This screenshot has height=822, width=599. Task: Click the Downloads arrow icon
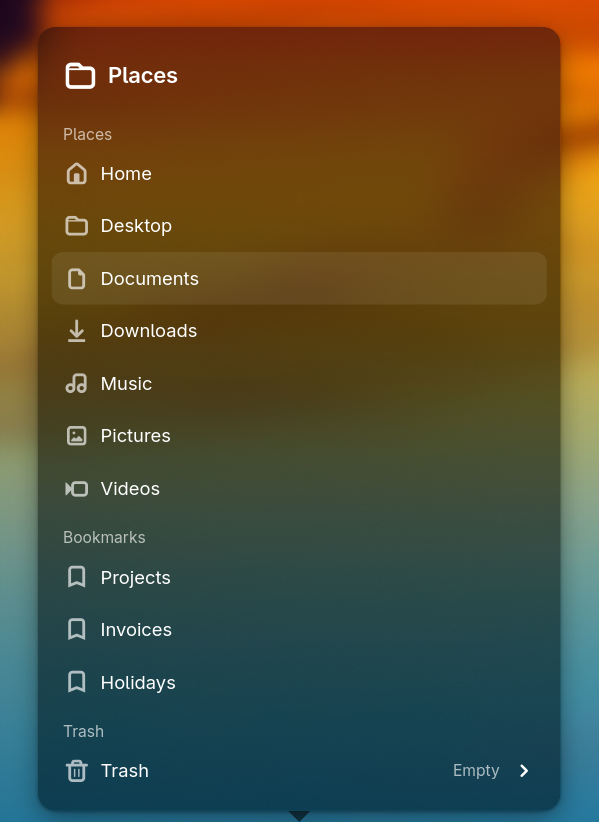77,331
